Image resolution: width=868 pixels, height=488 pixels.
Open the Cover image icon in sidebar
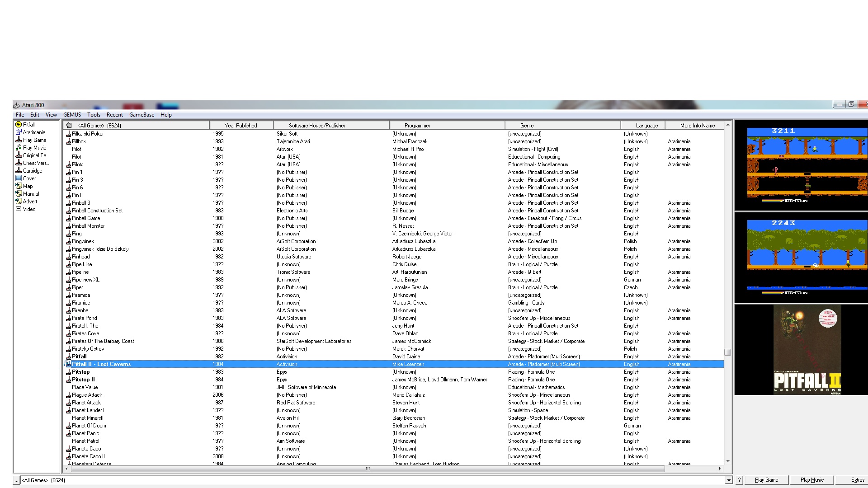tap(19, 178)
